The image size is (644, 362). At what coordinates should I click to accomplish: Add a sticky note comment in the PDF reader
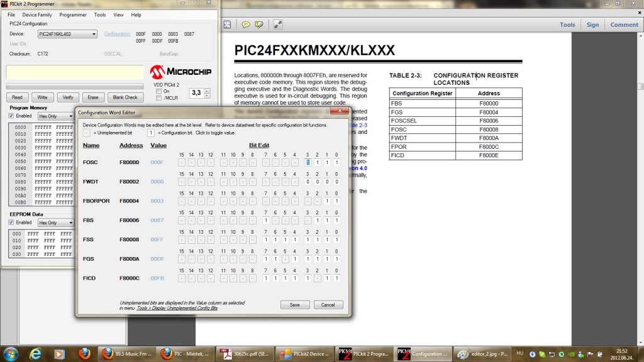[x=246, y=25]
